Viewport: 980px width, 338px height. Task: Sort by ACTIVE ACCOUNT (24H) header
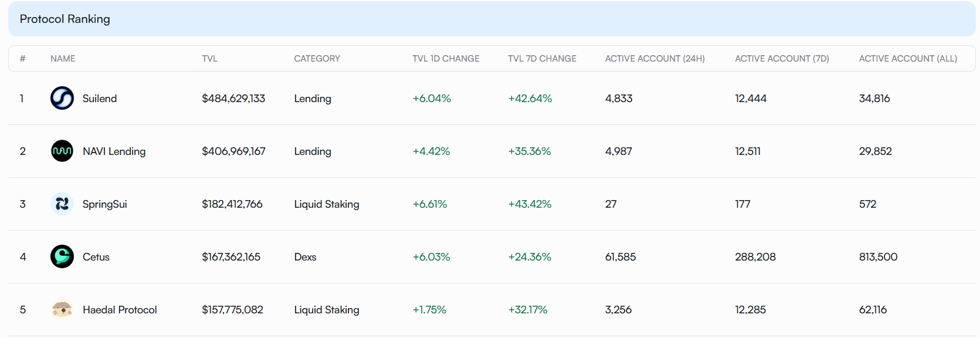[x=655, y=59]
